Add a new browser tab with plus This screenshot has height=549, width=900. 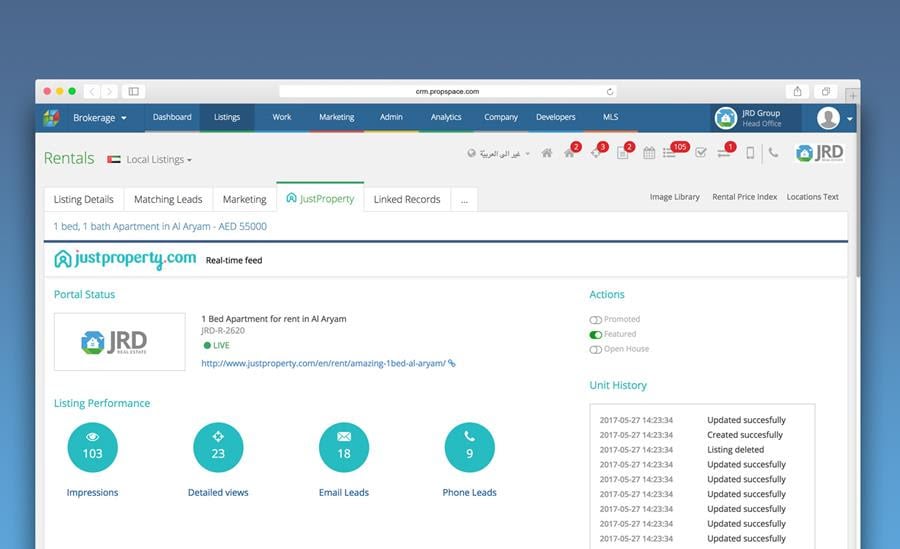tap(852, 96)
